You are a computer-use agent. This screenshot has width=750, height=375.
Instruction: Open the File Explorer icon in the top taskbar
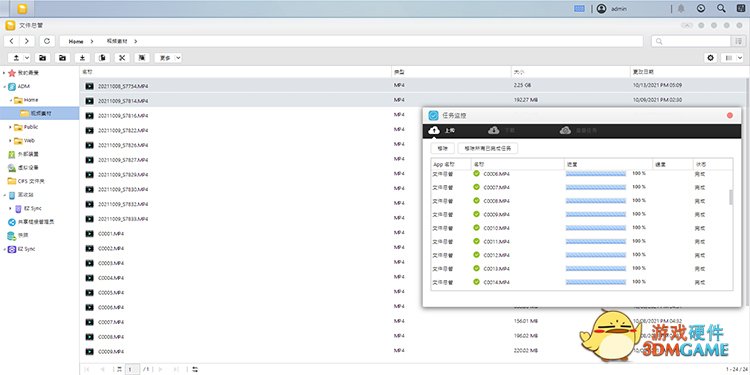[22, 9]
